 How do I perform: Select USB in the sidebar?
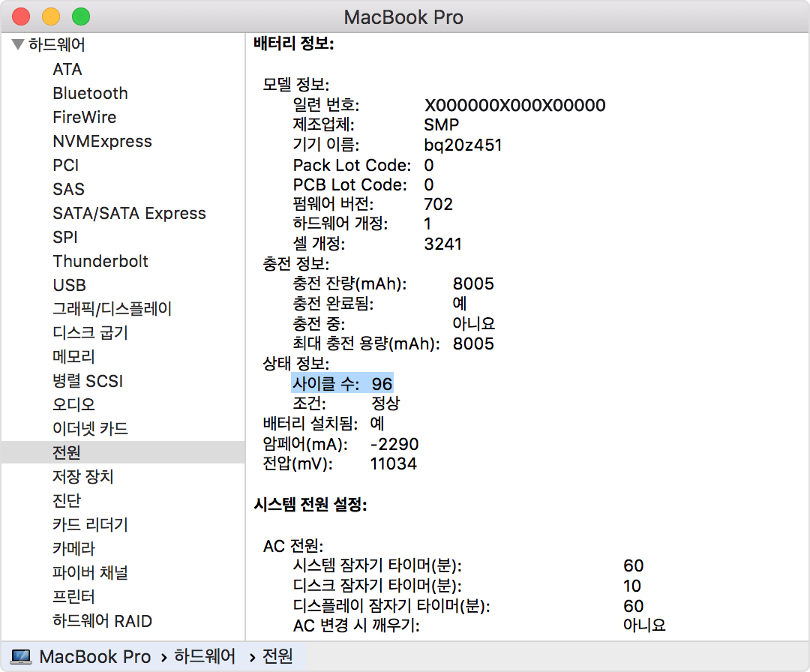(x=69, y=285)
